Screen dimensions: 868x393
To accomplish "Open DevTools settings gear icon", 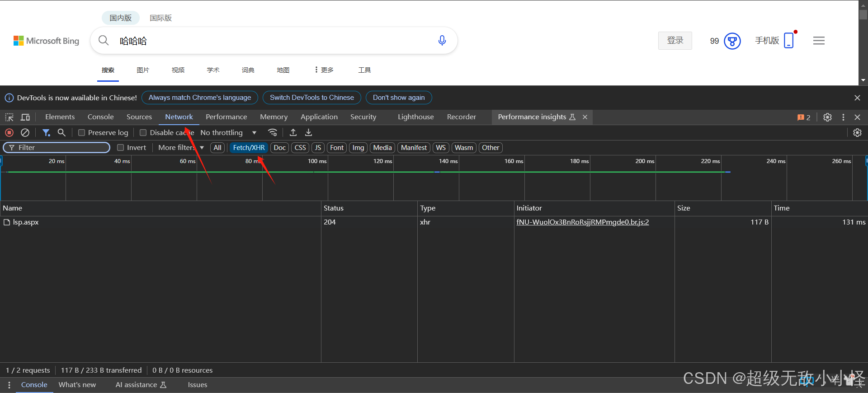I will coord(827,117).
